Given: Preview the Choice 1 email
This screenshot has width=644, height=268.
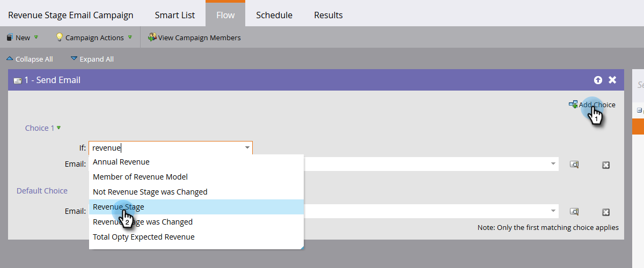Looking at the screenshot, I should [574, 165].
